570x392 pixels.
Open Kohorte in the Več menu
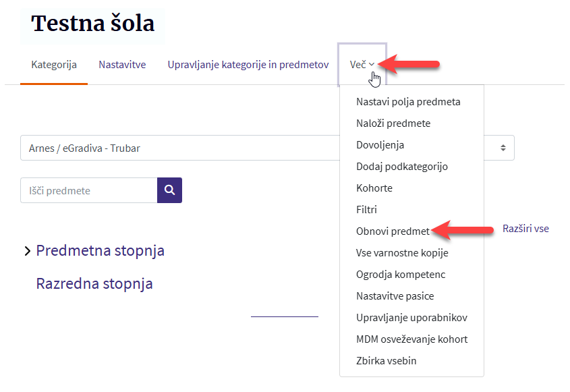point(374,188)
